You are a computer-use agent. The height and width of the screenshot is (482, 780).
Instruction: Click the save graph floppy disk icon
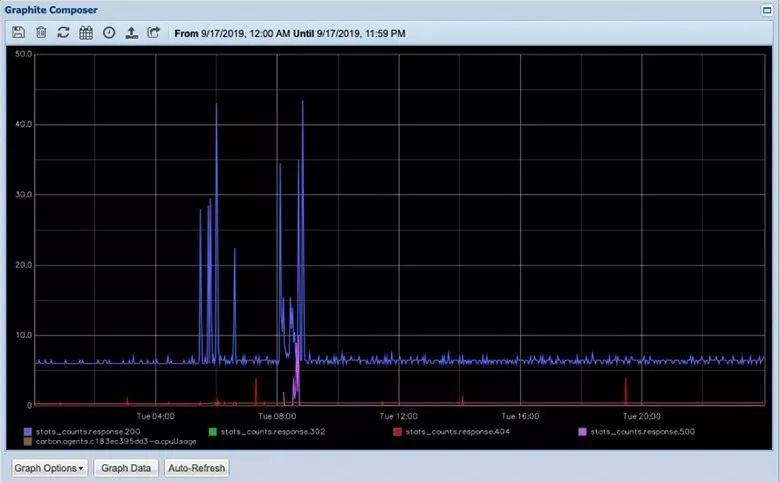coord(18,33)
